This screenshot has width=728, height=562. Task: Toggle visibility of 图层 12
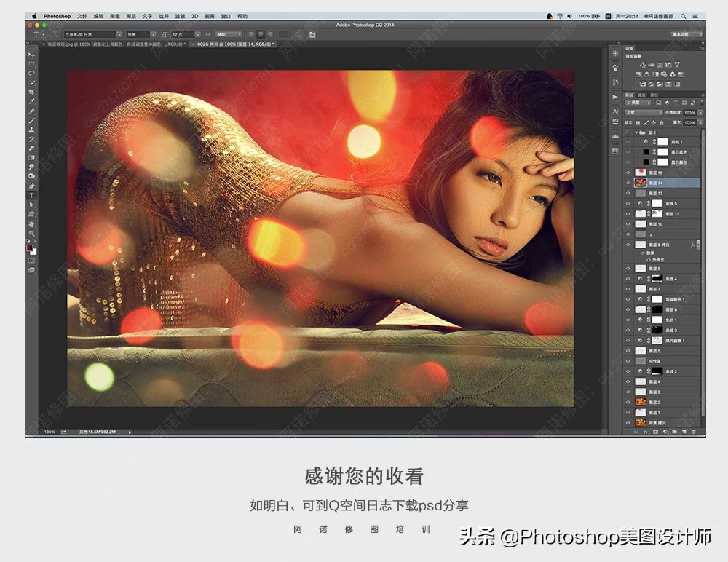coord(628,213)
